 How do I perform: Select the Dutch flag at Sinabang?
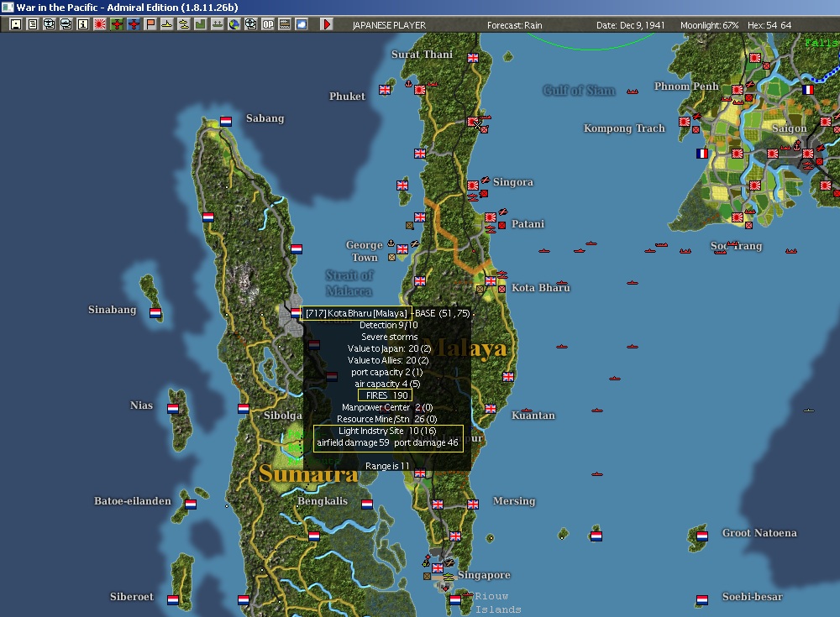[155, 313]
